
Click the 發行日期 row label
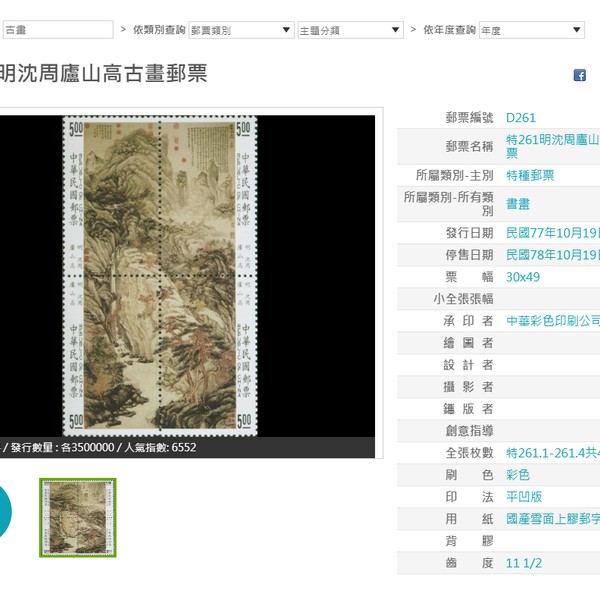pos(469,233)
